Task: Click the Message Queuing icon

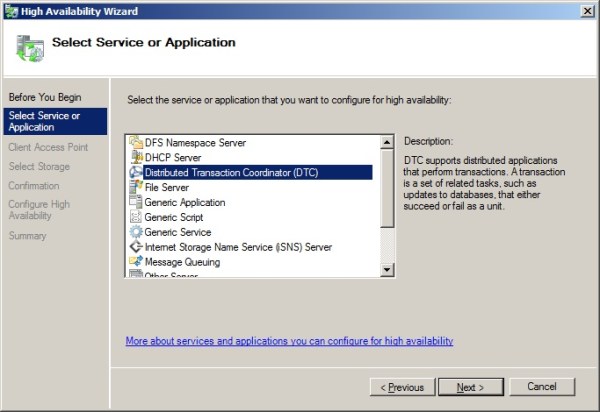Action: coord(136,262)
